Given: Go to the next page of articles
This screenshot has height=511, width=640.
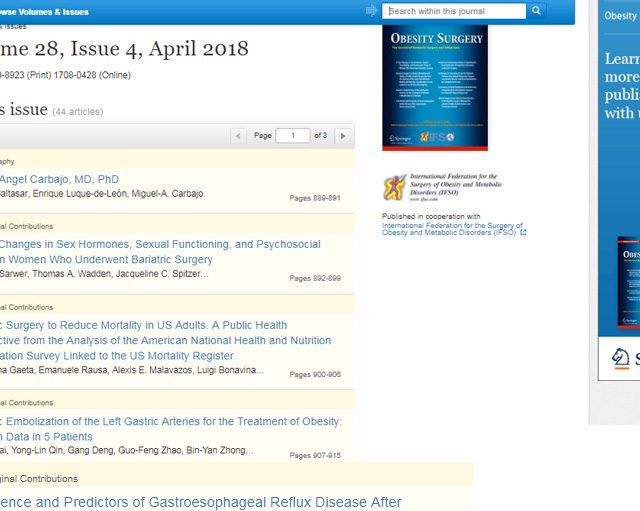Looking at the screenshot, I should [x=343, y=136].
